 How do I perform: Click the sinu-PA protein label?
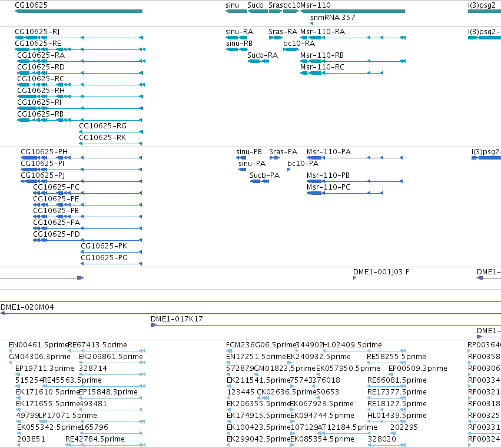click(x=252, y=164)
